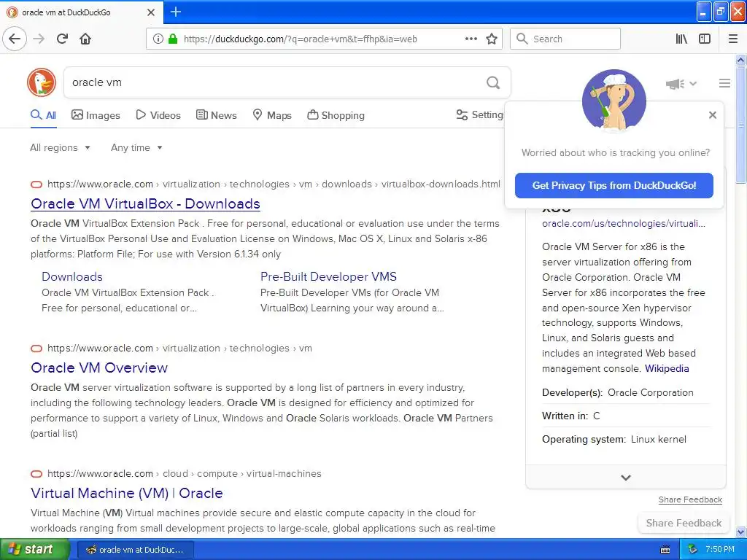Open a new tab with plus button
This screenshot has width=747, height=560.
coord(176,12)
